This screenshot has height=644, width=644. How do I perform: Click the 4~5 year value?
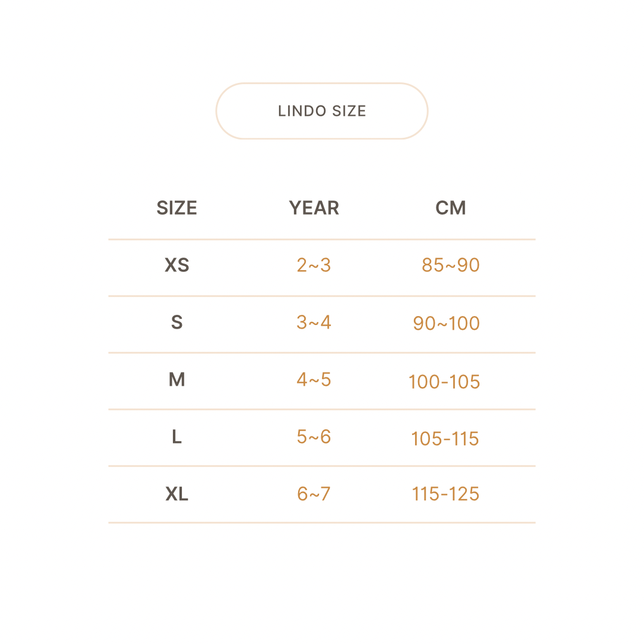click(314, 380)
